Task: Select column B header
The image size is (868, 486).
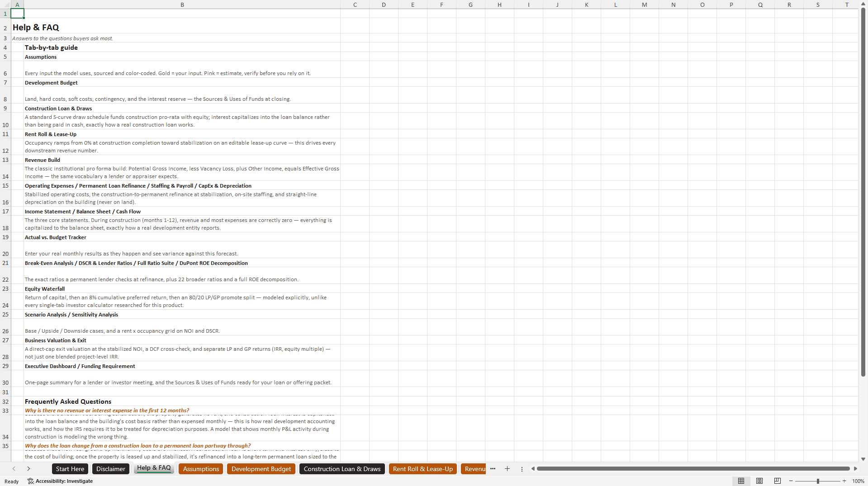Action: [x=182, y=5]
